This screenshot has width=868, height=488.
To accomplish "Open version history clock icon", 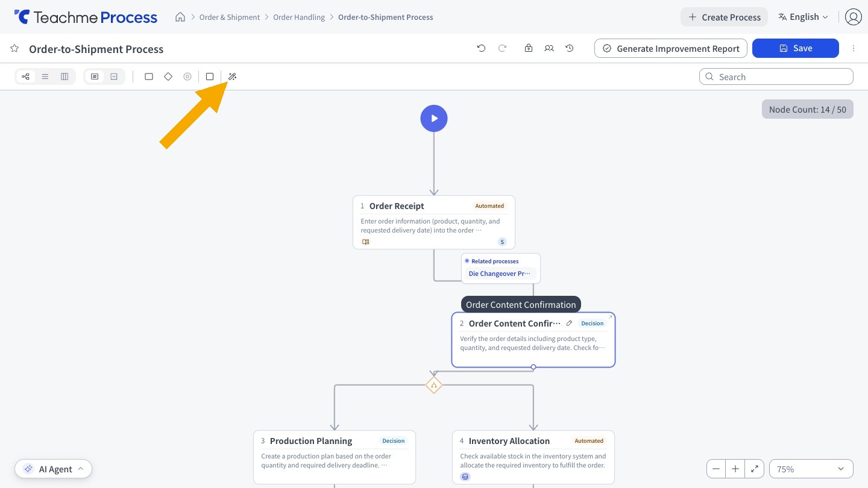I will (570, 48).
